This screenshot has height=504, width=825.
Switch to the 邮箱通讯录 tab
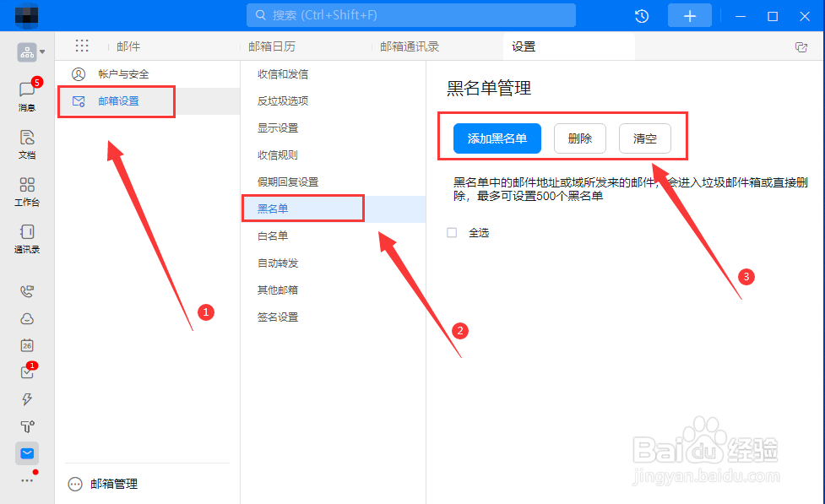click(x=410, y=46)
